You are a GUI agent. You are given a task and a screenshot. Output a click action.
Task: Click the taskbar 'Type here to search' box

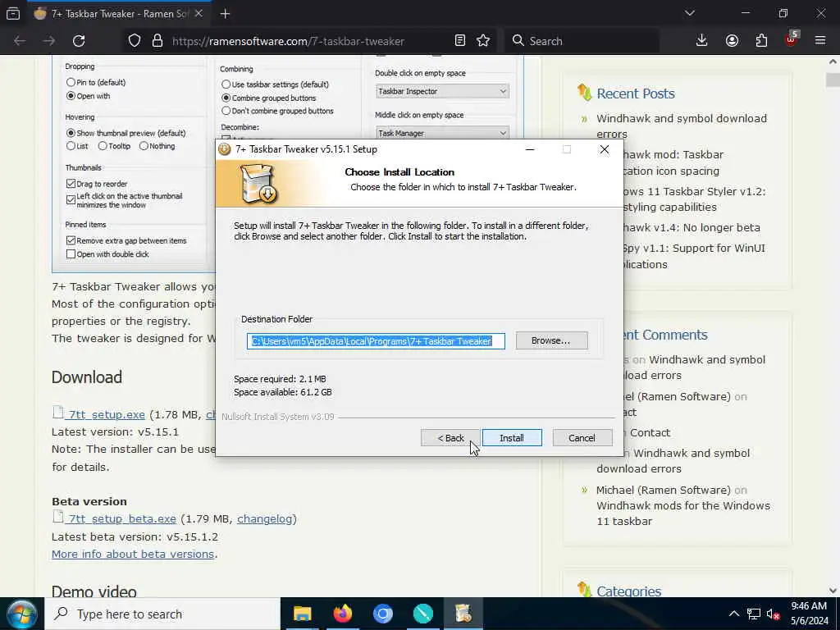pos(163,614)
